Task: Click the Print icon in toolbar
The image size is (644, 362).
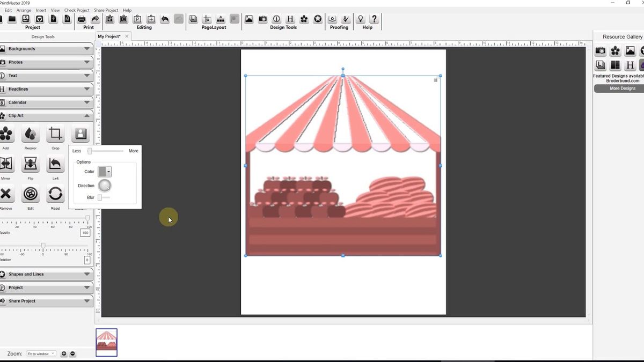Action: coord(82,19)
